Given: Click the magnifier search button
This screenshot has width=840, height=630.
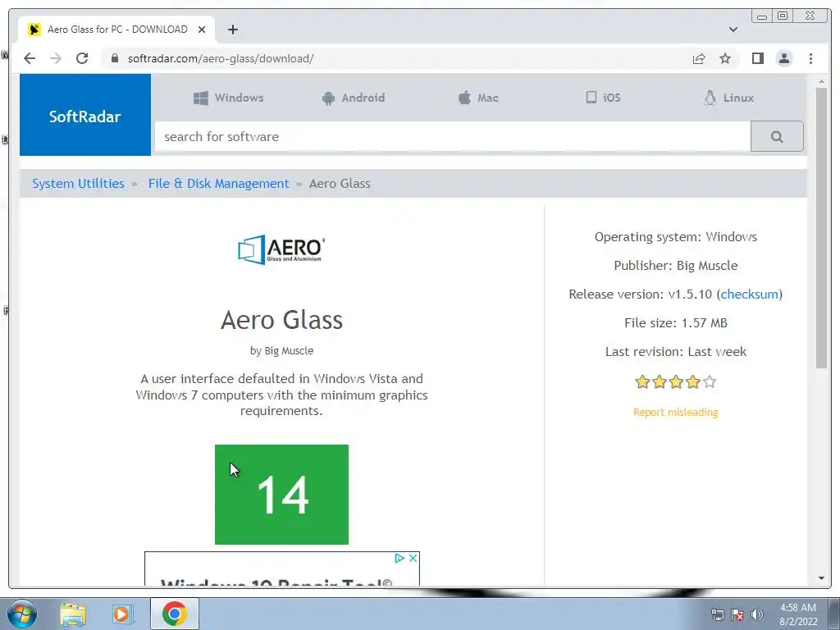Looking at the screenshot, I should 777,137.
